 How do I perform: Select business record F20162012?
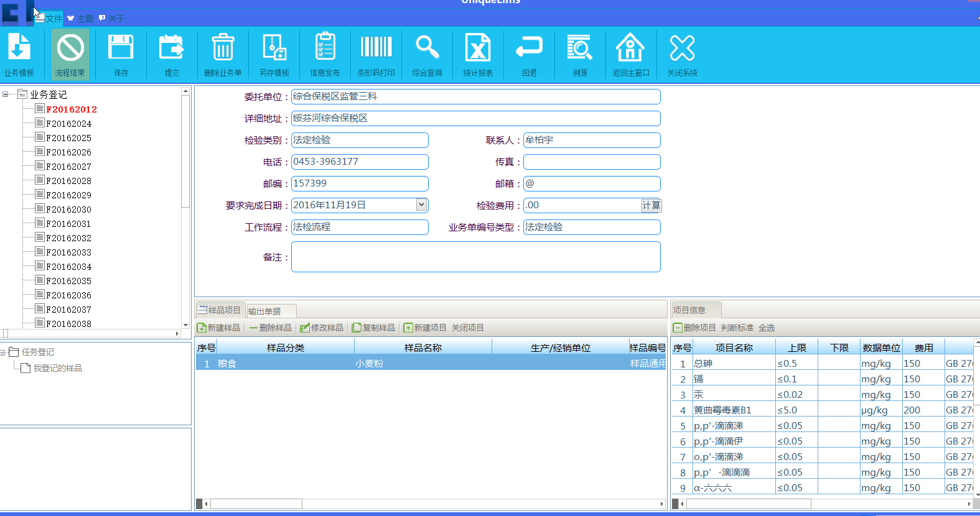point(72,109)
